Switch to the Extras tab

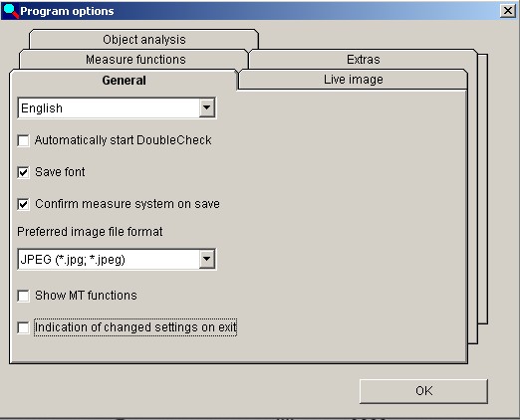tap(364, 60)
